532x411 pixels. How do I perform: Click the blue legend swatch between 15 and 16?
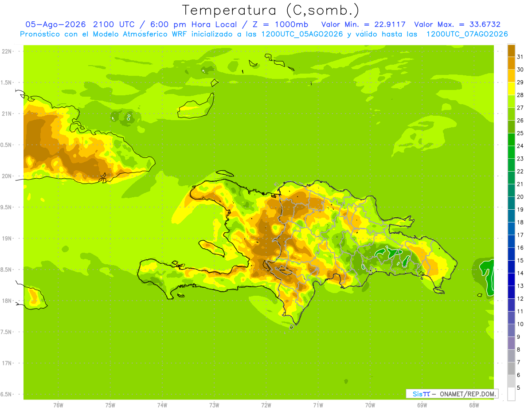click(x=511, y=254)
